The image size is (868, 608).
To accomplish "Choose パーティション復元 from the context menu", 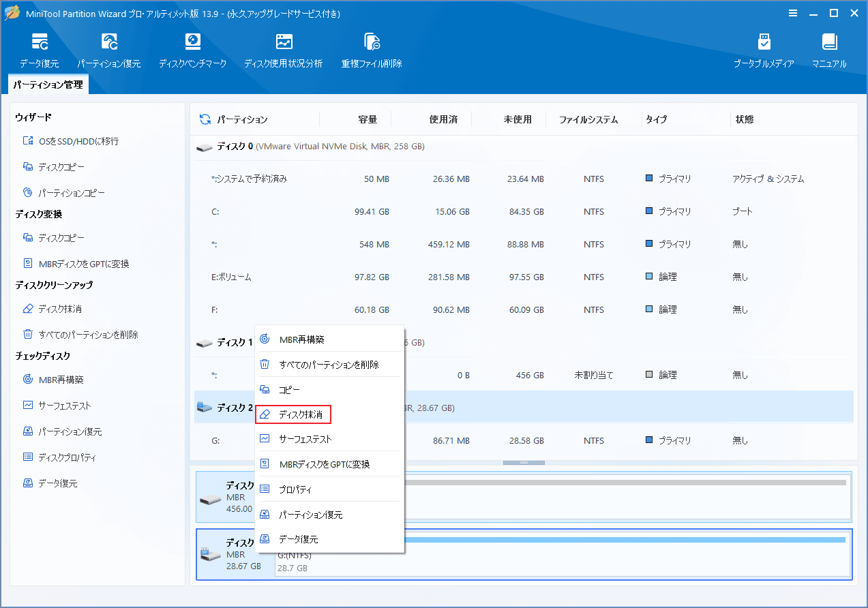I will coord(329,515).
